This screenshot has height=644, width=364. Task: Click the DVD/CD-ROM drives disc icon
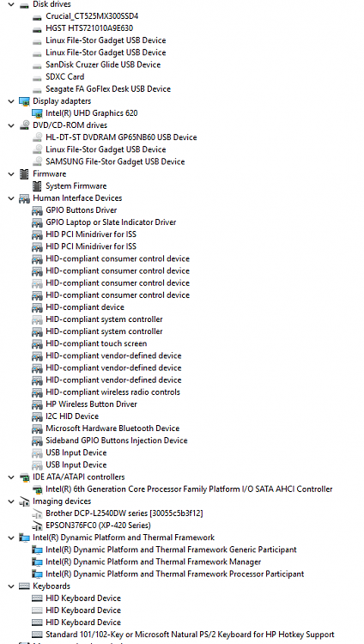[24, 125]
